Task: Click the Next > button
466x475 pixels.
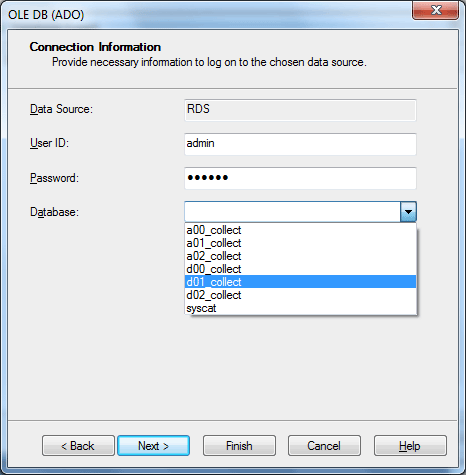Action: (154, 445)
